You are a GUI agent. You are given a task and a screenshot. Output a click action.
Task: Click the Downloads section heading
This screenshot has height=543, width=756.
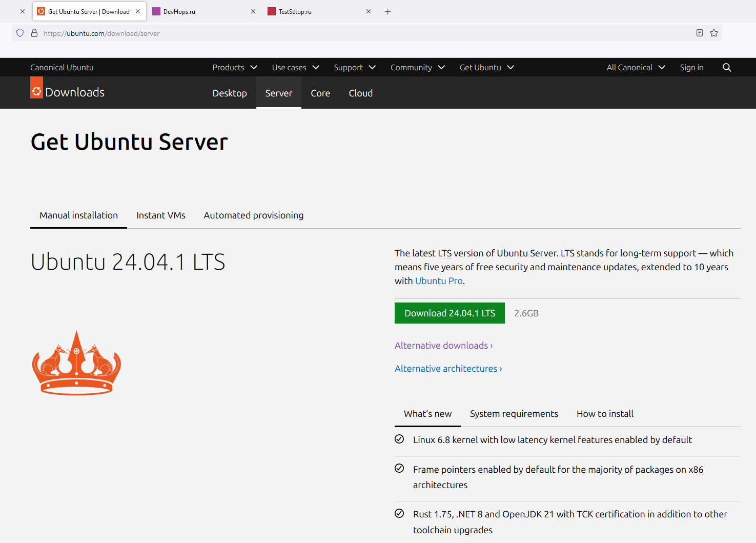click(75, 92)
